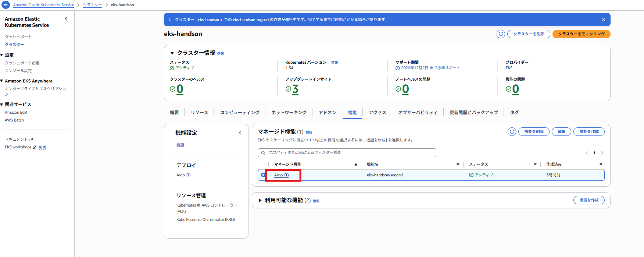The width and height of the screenshot is (644, 257).
Task: Open コンソール設定 in the sidebar
Action: tap(18, 71)
